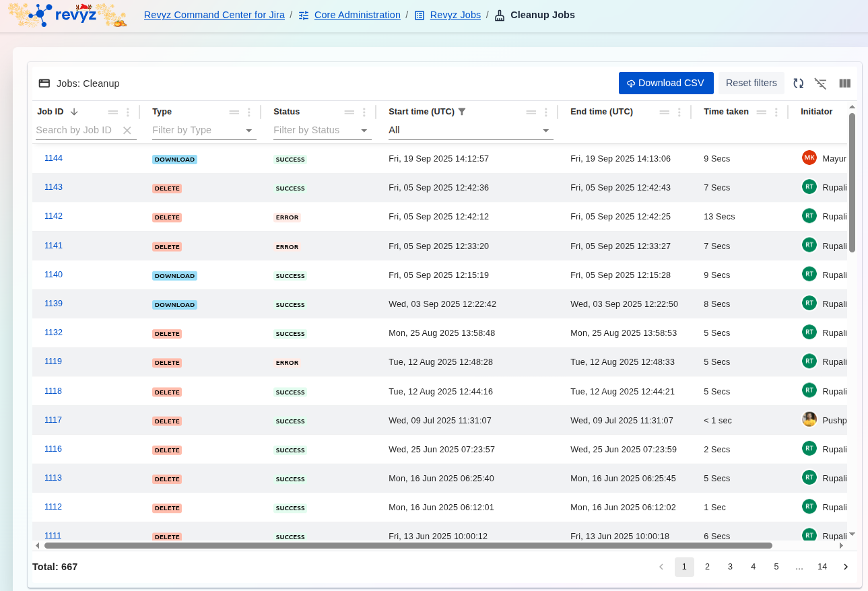Open the column chooser icon
Image resolution: width=868 pixels, height=591 pixels.
click(844, 83)
